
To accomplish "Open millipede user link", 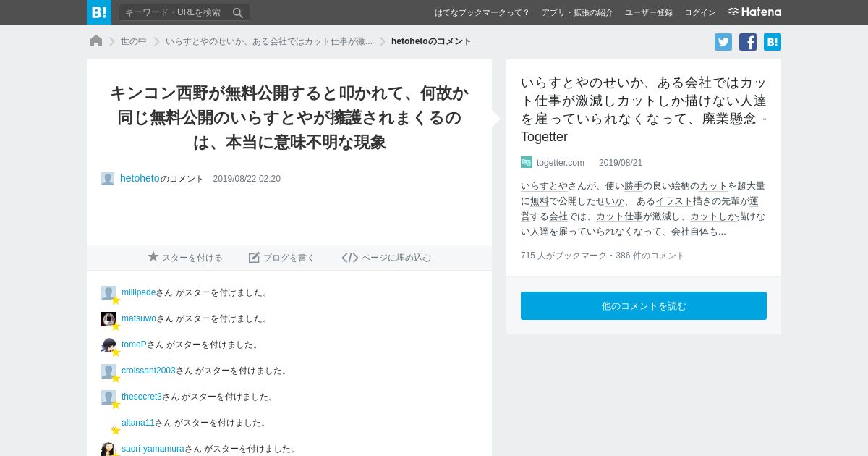I will tap(139, 292).
